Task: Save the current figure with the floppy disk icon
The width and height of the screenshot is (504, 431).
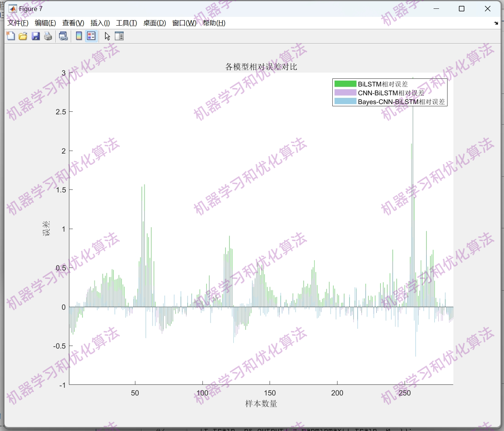Action: pyautogui.click(x=35, y=36)
